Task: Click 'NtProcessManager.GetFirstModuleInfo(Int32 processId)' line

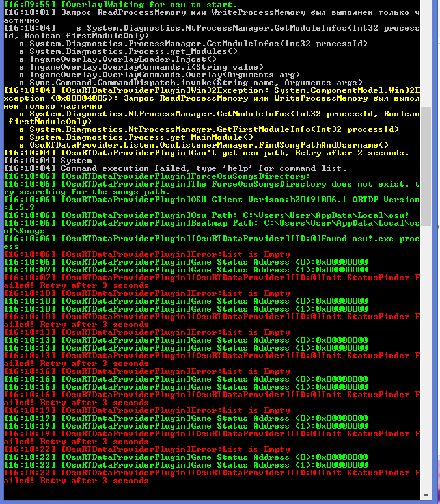Action: pyautogui.click(x=209, y=129)
